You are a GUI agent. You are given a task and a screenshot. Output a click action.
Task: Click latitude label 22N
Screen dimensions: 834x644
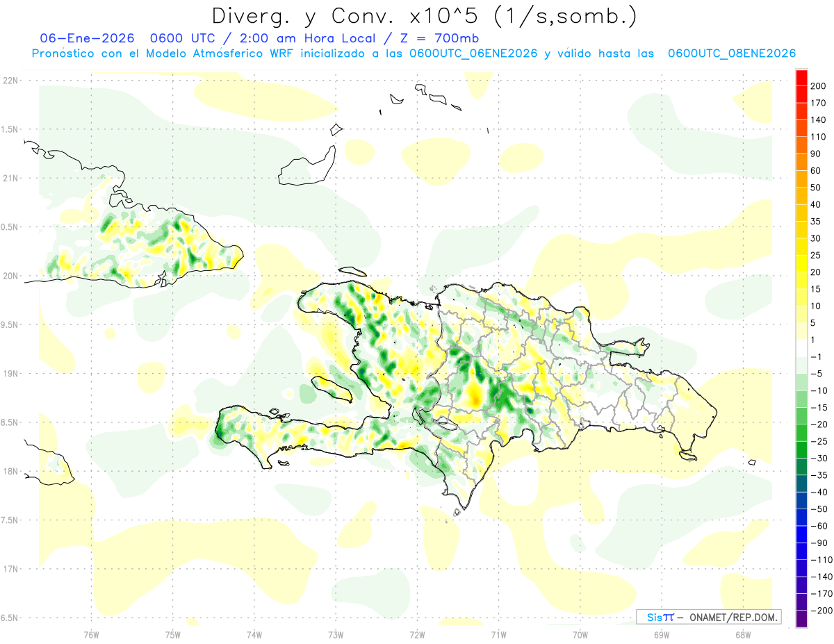coord(10,81)
